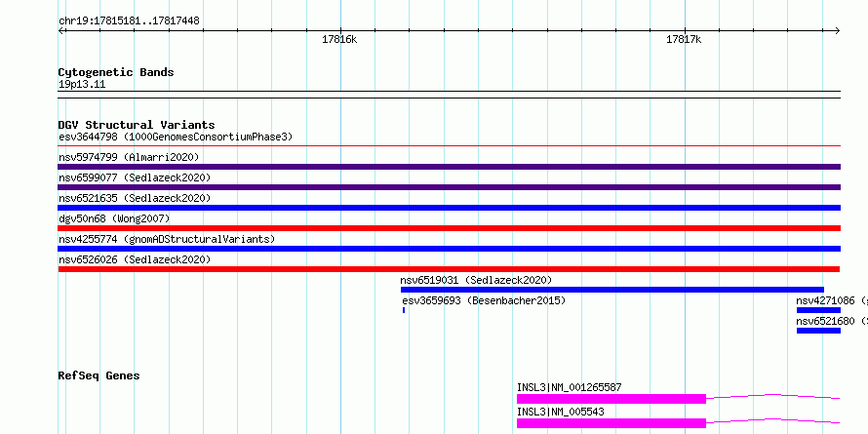Select the Cytogenetic Bands track title
Image resolution: width=868 pixels, height=434 pixels.
(116, 72)
